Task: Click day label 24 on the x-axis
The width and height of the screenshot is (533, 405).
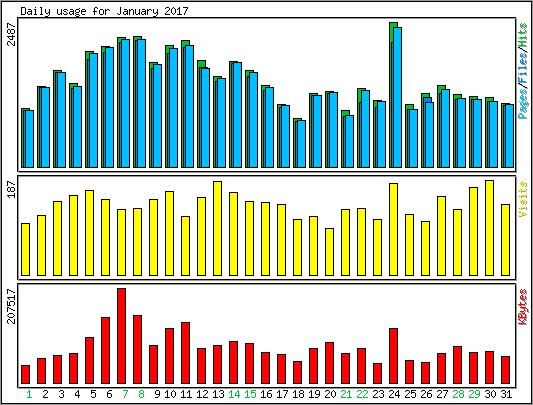Action: click(x=394, y=394)
